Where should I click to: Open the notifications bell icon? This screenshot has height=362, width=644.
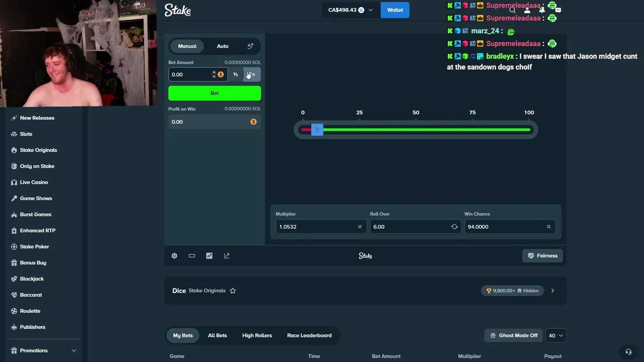542,10
